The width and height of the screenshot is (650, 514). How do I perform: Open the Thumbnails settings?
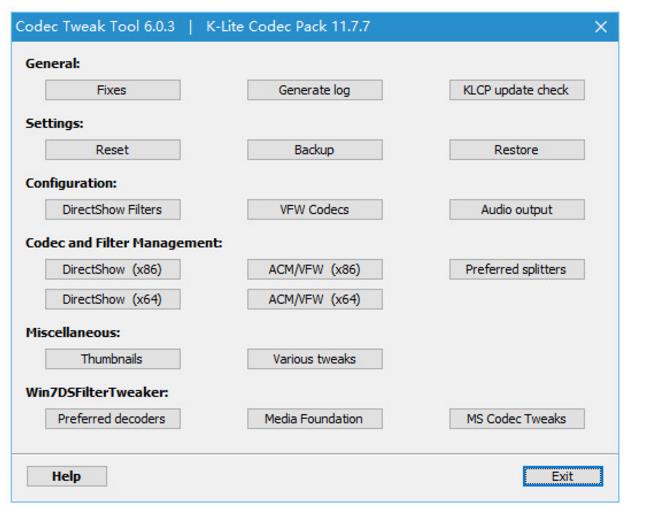point(112,359)
